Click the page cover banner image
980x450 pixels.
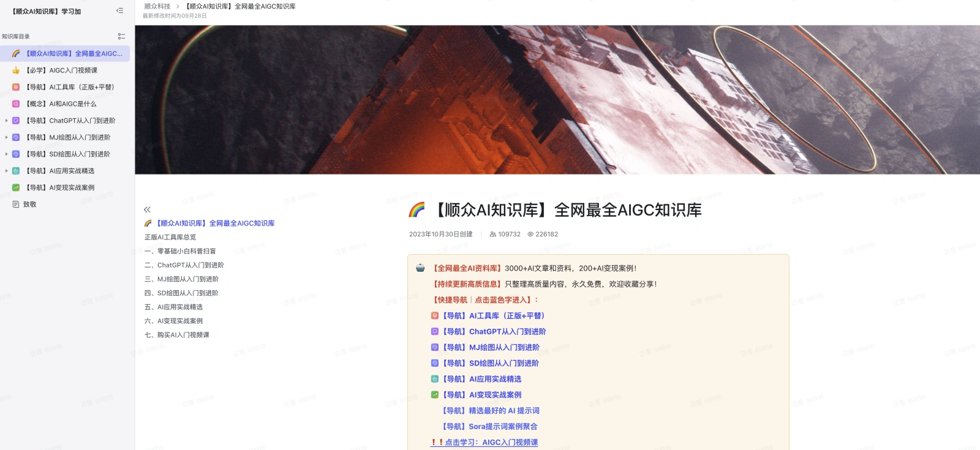pos(557,100)
